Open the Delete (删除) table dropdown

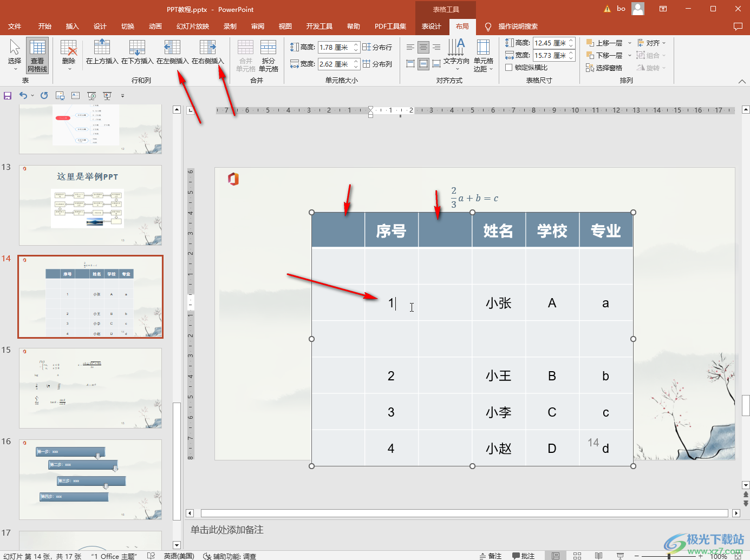click(69, 55)
